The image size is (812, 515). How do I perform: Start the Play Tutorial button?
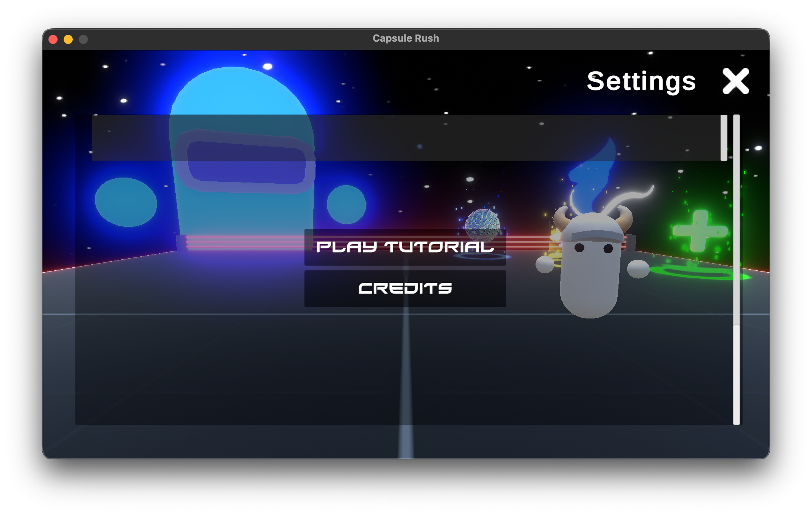pyautogui.click(x=405, y=247)
